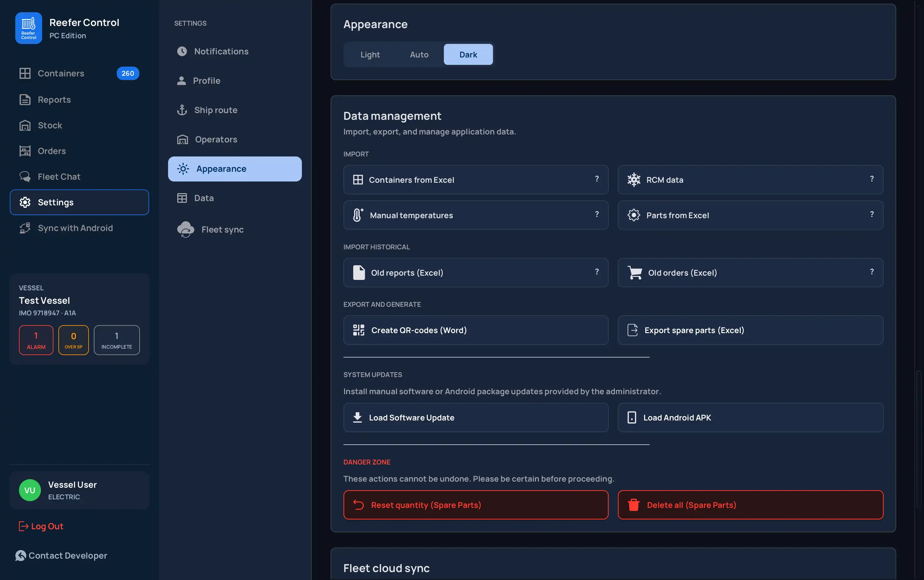Show help for Old reports (Excel)
The width and height of the screenshot is (924, 580).
(x=597, y=272)
